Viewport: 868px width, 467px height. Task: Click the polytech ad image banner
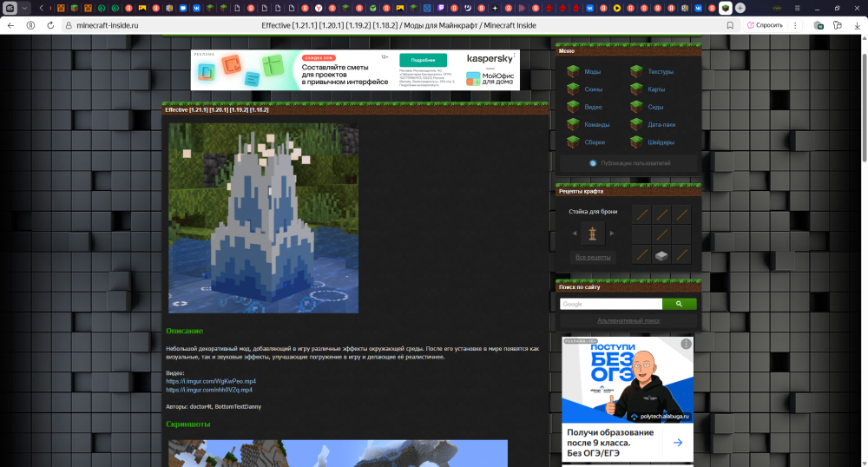point(628,380)
